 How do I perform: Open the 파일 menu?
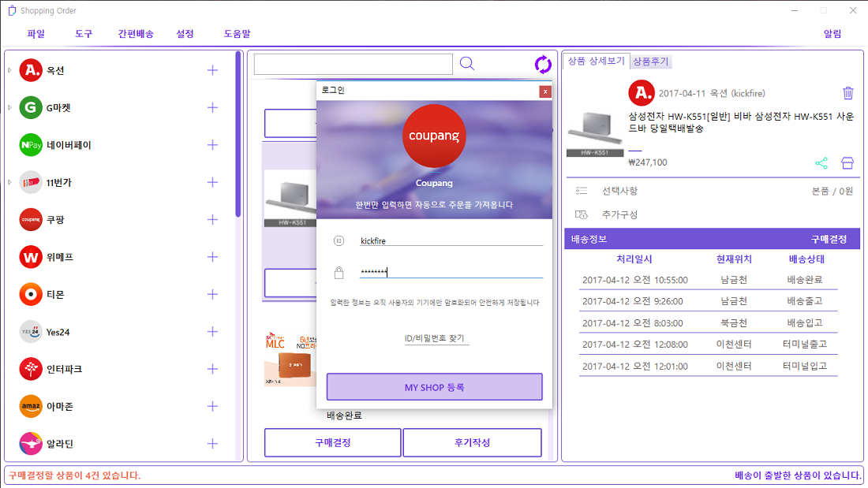[36, 34]
